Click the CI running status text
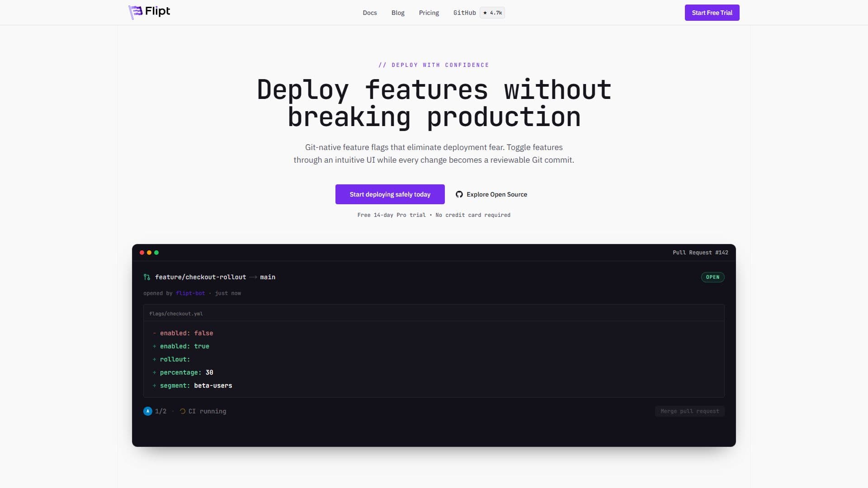 tap(208, 411)
